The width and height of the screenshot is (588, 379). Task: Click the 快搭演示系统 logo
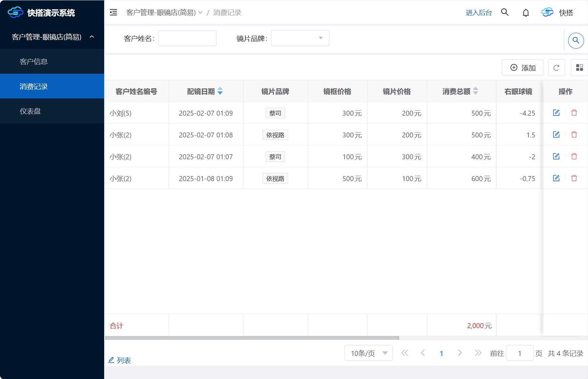41,13
